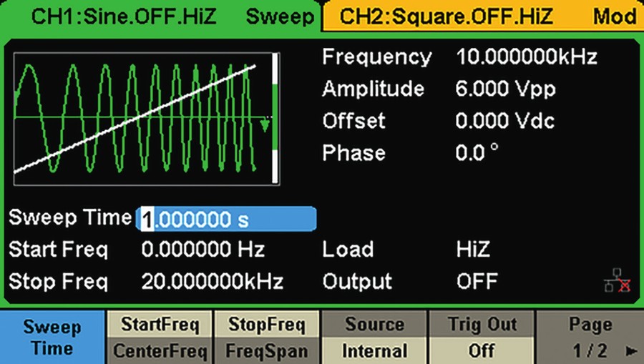644x364 pixels.
Task: Select Frequency value 10.000000kHz
Action: pyautogui.click(x=527, y=56)
